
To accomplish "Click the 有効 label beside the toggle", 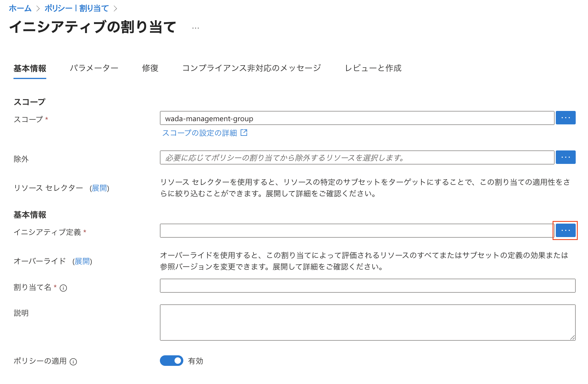I will (x=196, y=361).
